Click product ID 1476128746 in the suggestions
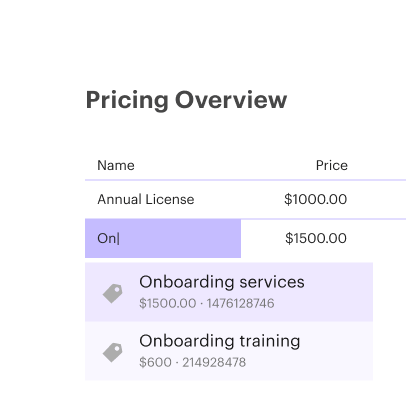 click(240, 303)
